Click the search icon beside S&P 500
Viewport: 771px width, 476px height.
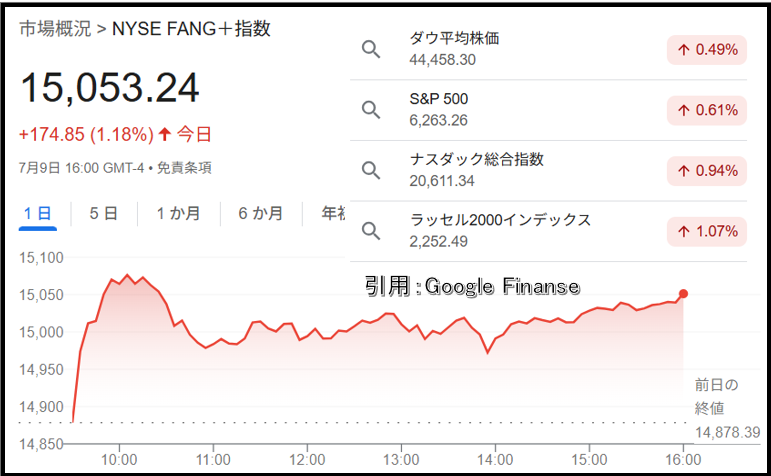pos(371,110)
